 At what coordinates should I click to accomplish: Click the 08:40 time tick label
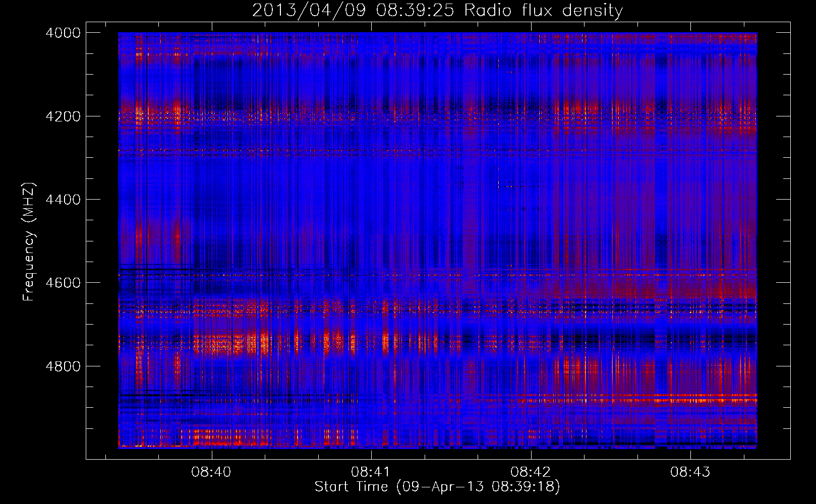(x=211, y=472)
